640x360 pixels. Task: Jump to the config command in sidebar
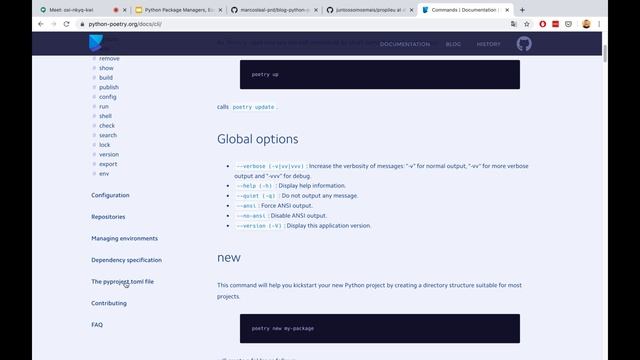(x=108, y=97)
